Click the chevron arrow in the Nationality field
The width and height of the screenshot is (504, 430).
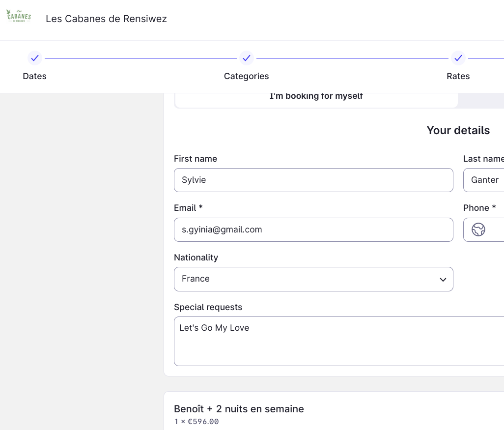(443, 280)
